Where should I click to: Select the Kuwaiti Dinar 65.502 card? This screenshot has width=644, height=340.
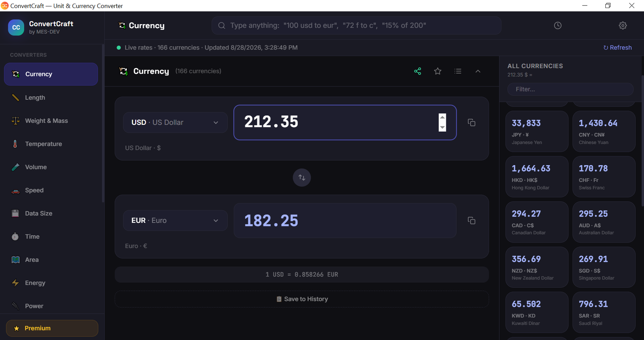[x=537, y=312]
